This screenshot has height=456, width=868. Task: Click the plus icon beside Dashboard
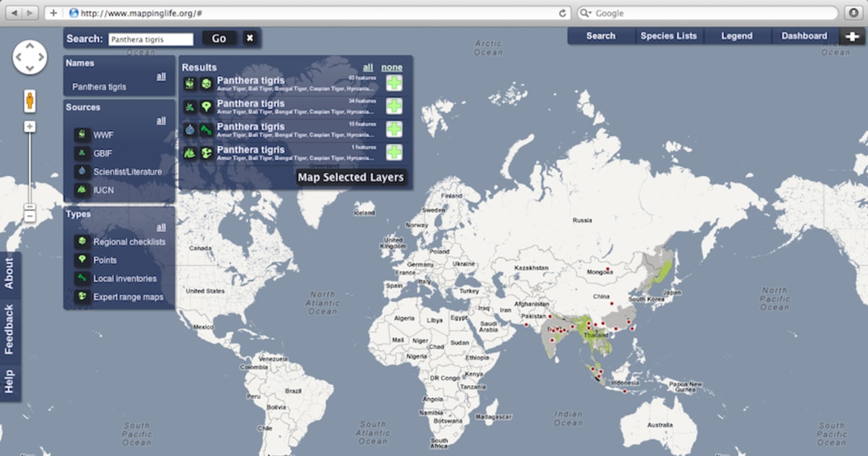click(x=851, y=36)
